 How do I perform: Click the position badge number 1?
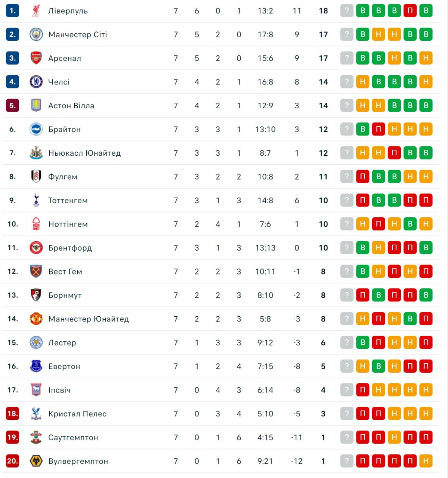coord(12,11)
